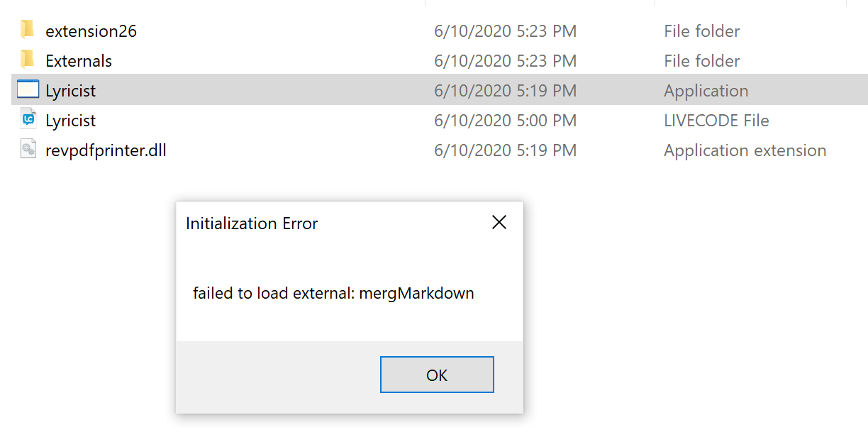This screenshot has width=868, height=437.
Task: Click the Application type of Lyricist
Action: click(706, 91)
